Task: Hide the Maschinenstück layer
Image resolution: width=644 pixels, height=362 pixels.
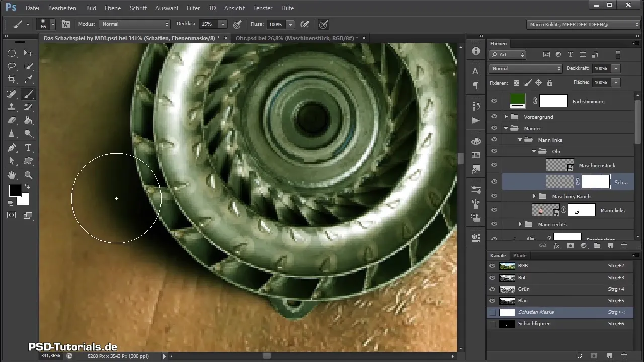Action: point(494,165)
